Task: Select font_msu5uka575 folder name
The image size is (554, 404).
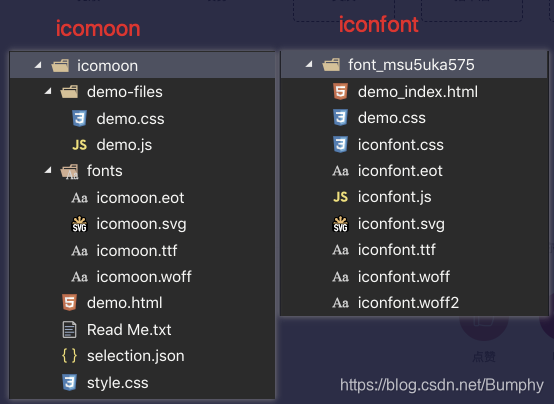Action: (x=411, y=65)
